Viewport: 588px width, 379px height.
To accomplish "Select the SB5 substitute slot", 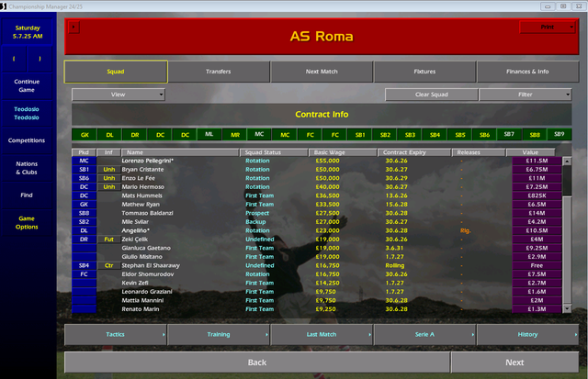I will pyautogui.click(x=460, y=135).
